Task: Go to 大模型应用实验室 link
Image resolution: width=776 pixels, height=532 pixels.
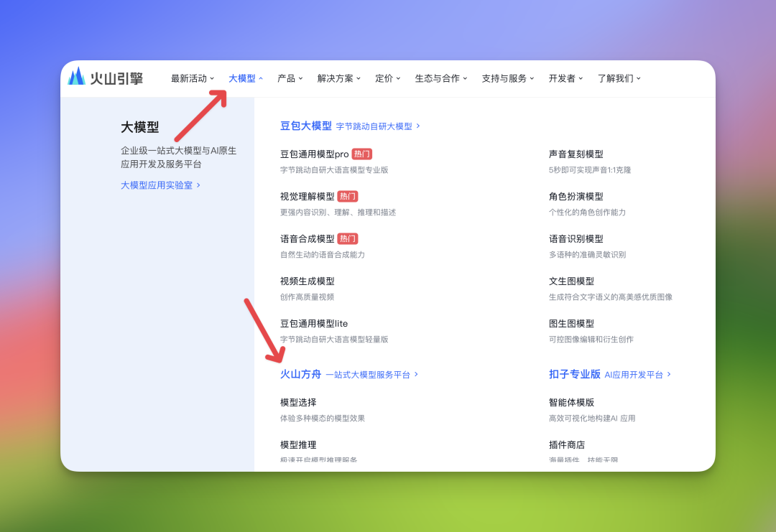Action: coord(160,185)
